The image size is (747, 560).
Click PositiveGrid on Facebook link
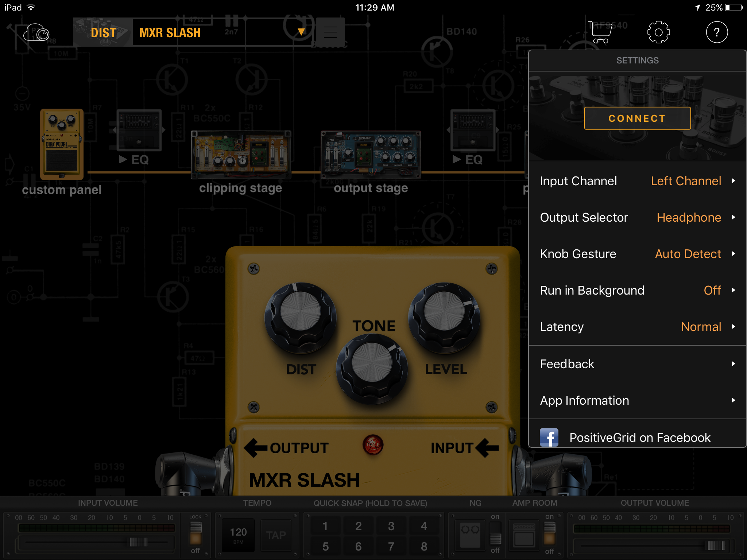638,436
